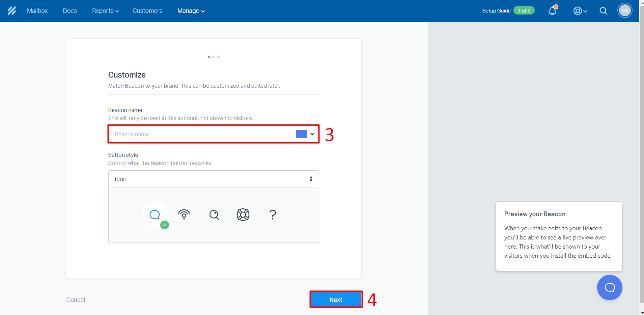Select the chat bubble icon style
This screenshot has height=315, width=644.
(155, 214)
